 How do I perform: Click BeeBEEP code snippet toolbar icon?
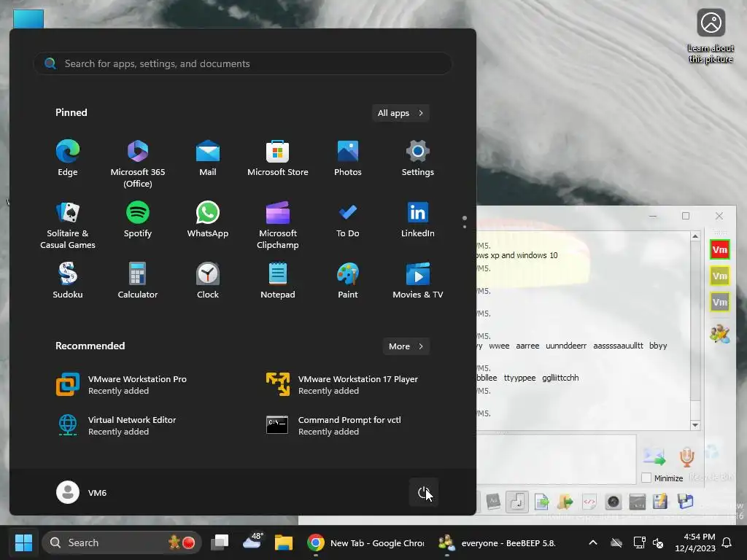tap(589, 502)
